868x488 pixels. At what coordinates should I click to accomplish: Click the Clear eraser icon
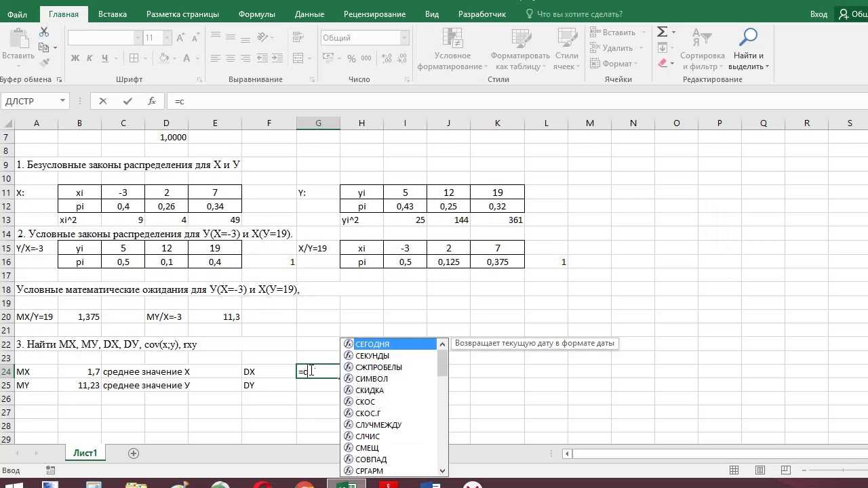coord(663,63)
